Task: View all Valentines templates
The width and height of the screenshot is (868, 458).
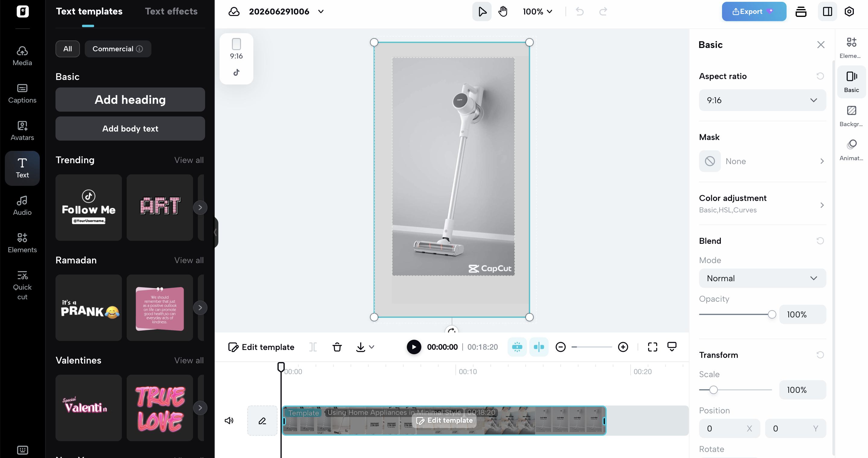Action: click(x=189, y=360)
